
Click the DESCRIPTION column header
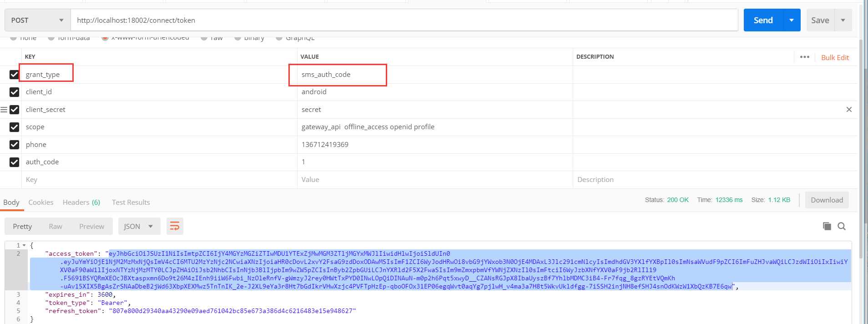[x=595, y=56]
